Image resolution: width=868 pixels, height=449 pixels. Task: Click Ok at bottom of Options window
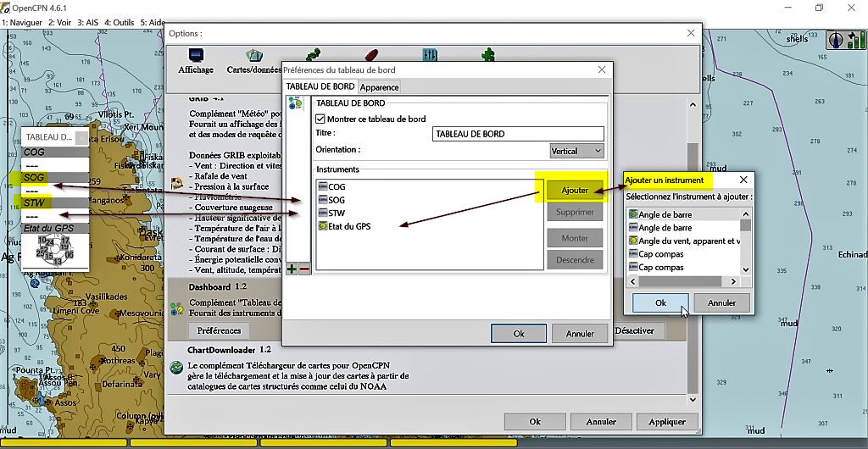coord(535,421)
